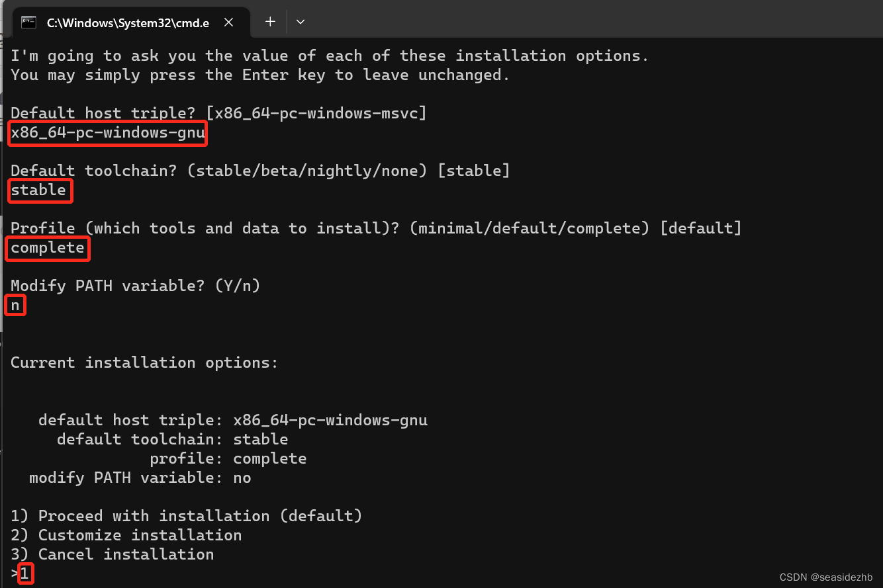Click the highlighted complete profile answer
The image size is (883, 588).
[x=46, y=247]
